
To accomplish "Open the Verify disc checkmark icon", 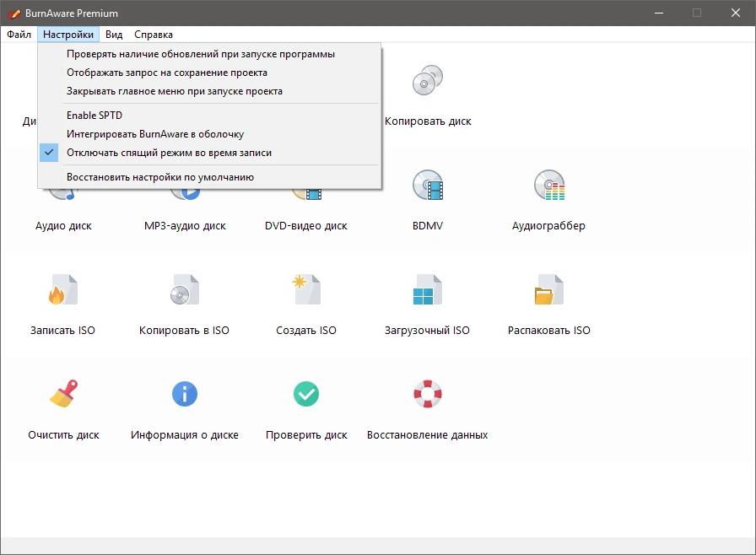I will coord(306,394).
